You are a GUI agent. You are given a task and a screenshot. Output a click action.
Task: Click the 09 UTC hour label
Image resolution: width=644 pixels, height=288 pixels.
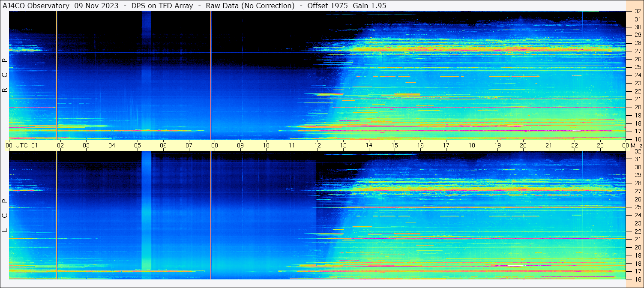click(x=240, y=145)
